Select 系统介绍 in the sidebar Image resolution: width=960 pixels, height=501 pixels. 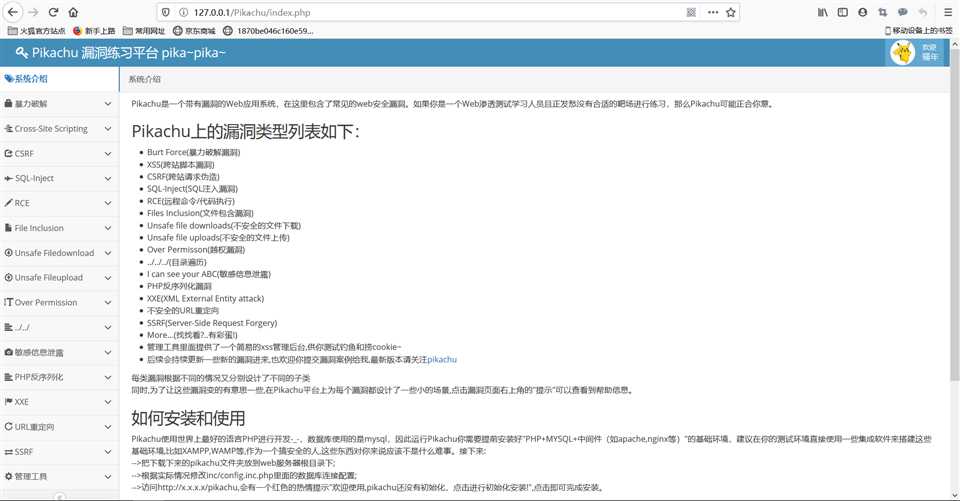[x=59, y=79]
